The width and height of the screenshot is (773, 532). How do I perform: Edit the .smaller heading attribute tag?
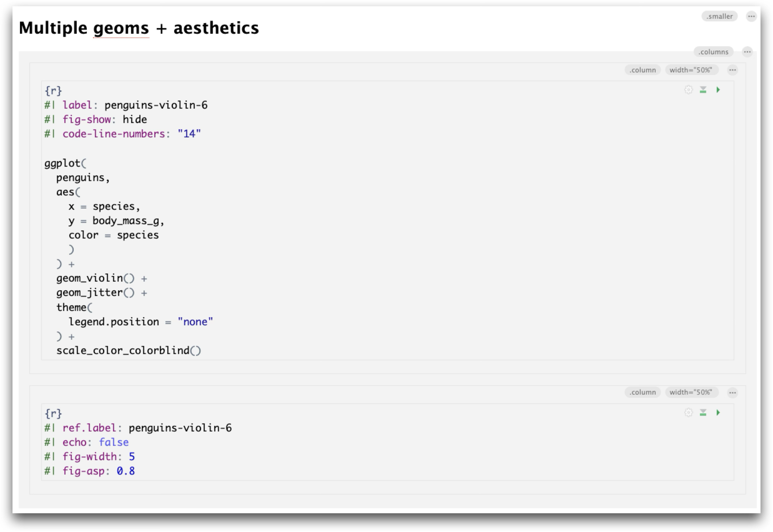719,16
